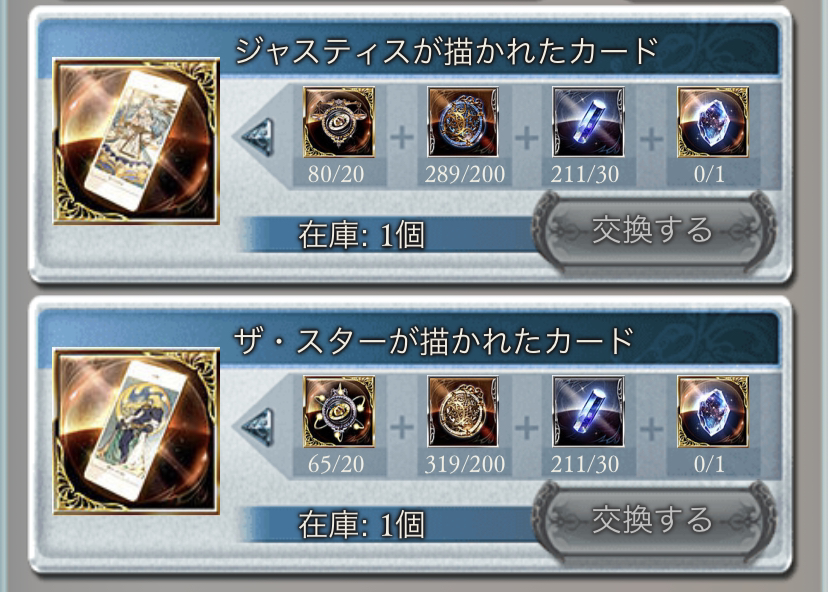Tap The Star idean icon (65/20)
The image size is (828, 592).
pos(338,411)
